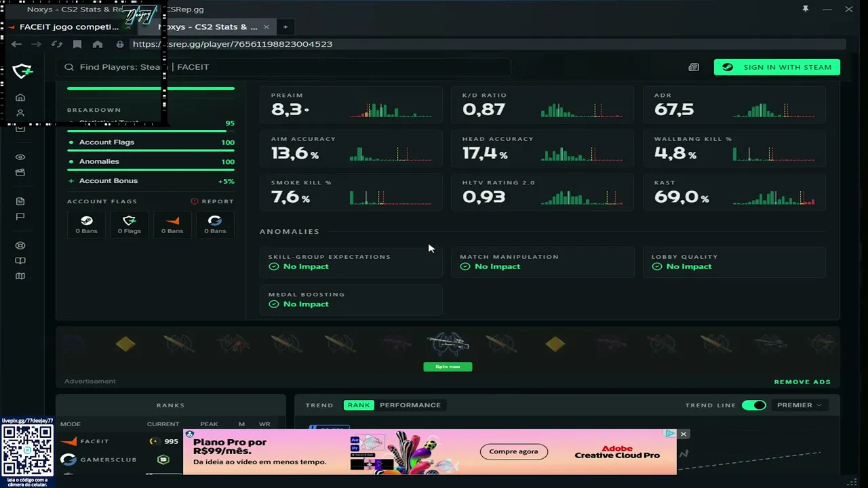
Task: Toggle the Trend Line switch
Action: point(753,405)
